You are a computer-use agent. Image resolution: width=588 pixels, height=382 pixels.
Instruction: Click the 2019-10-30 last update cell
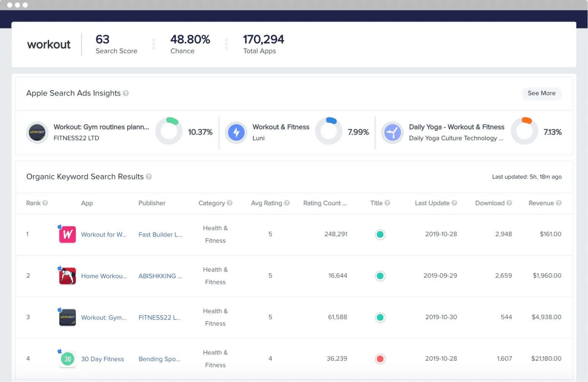point(441,317)
